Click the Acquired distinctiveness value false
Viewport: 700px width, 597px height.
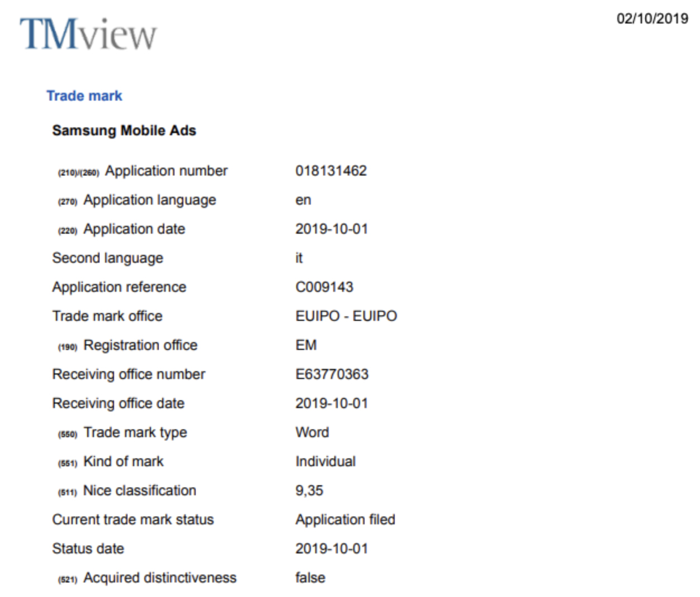point(310,577)
